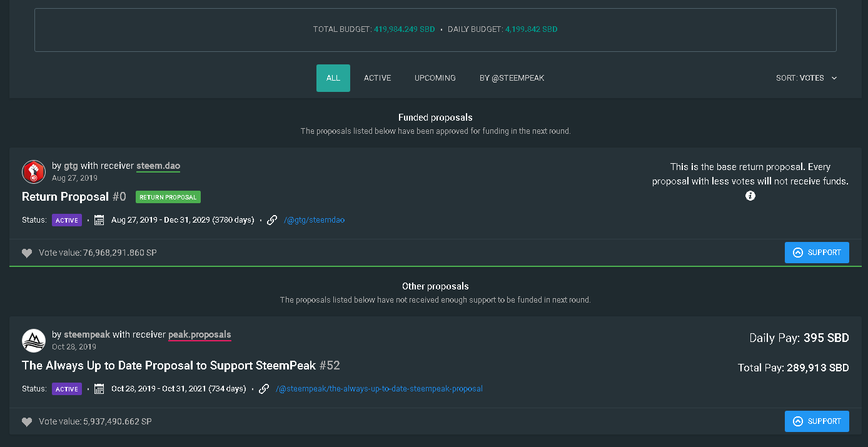Screen dimensions: 868x447
Task: Click the steempeak mountain logo avatar
Action: (x=34, y=340)
